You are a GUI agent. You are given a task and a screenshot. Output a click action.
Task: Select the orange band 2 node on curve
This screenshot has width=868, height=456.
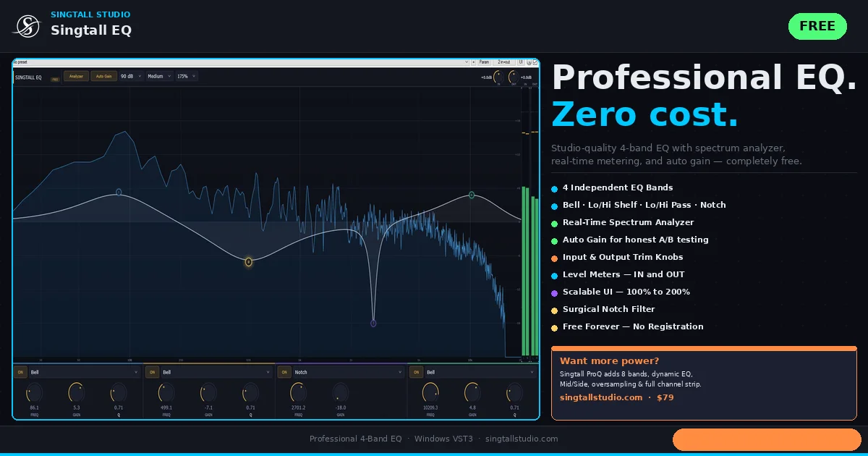pyautogui.click(x=248, y=262)
